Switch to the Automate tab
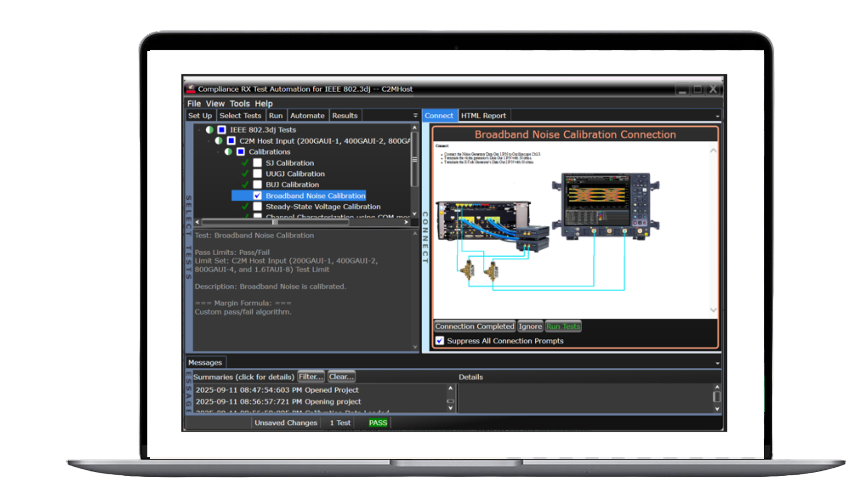This screenshot has height=488, width=868. (307, 116)
